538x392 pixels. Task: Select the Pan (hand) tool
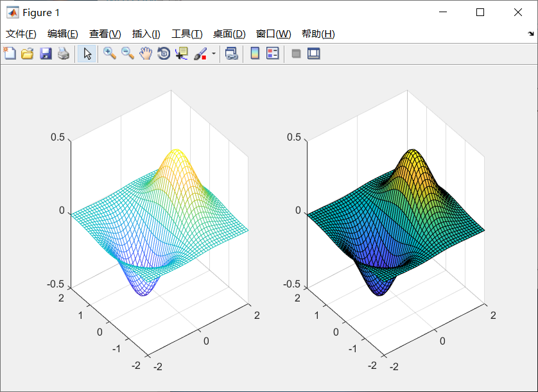point(145,54)
